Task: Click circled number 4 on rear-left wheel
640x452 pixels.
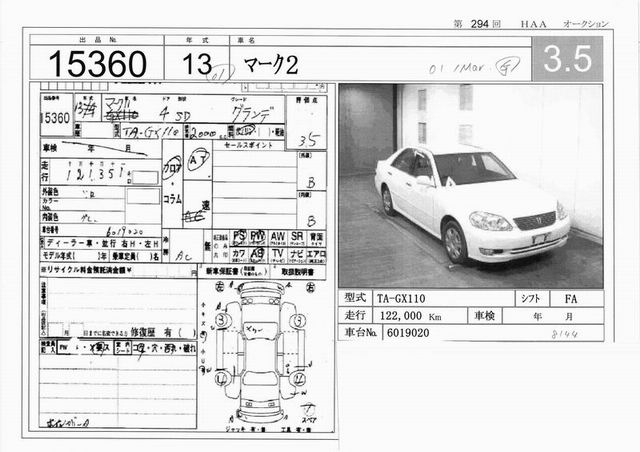Action: point(221,378)
